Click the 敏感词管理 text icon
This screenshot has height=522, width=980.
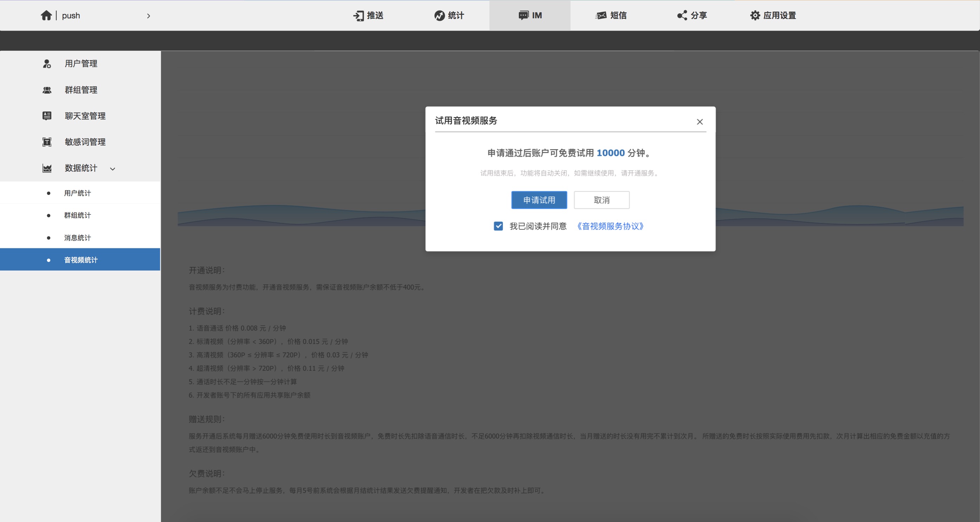point(47,142)
